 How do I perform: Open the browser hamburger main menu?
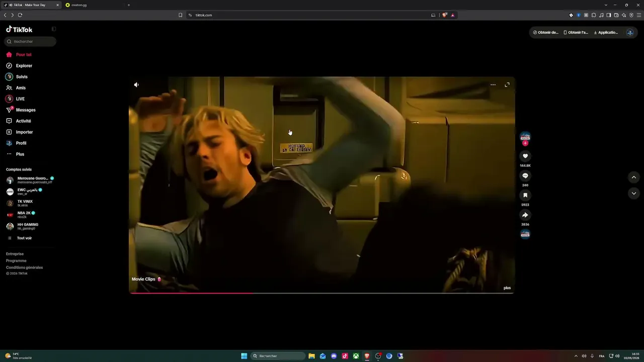coord(639,15)
